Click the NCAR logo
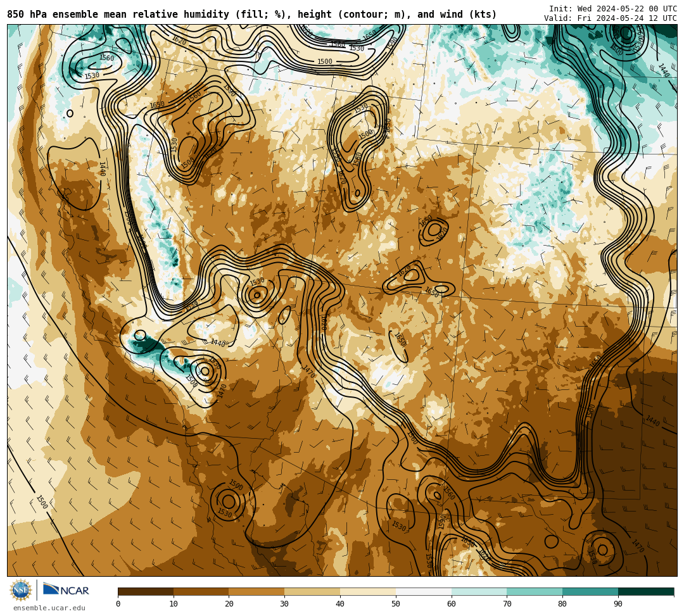This screenshot has width=684, height=616. point(66,590)
